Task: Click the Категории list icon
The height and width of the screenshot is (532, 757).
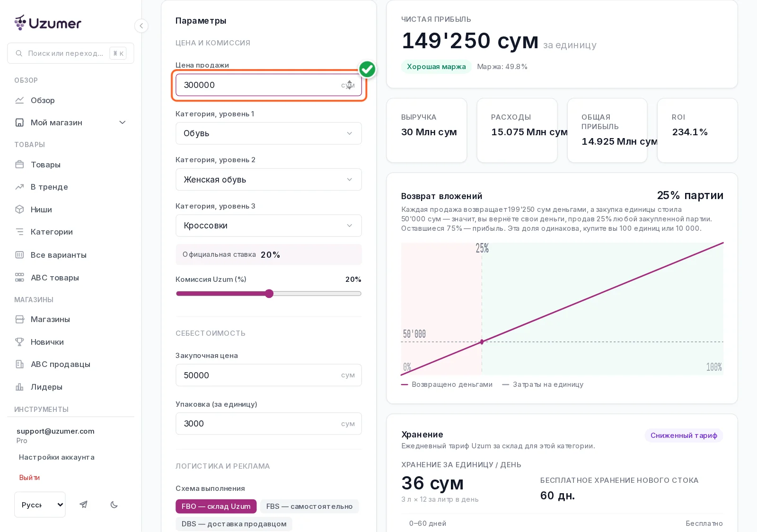Action: pyautogui.click(x=19, y=232)
